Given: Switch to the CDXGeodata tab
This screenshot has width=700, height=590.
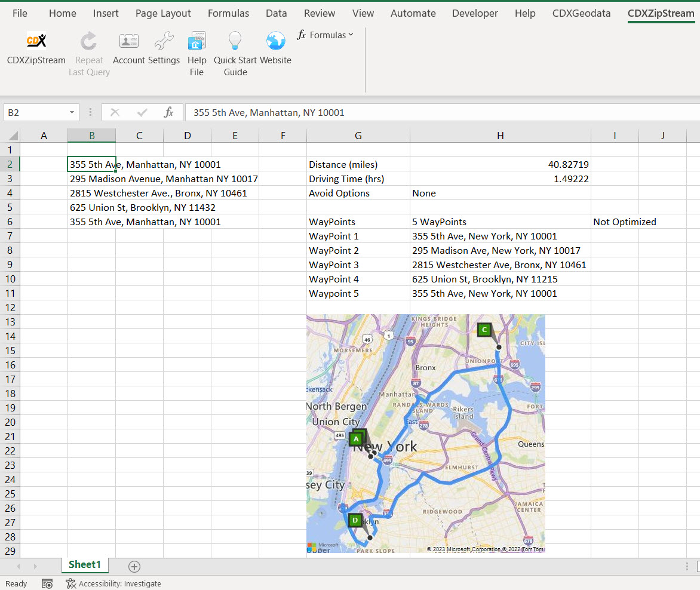Looking at the screenshot, I should (581, 13).
